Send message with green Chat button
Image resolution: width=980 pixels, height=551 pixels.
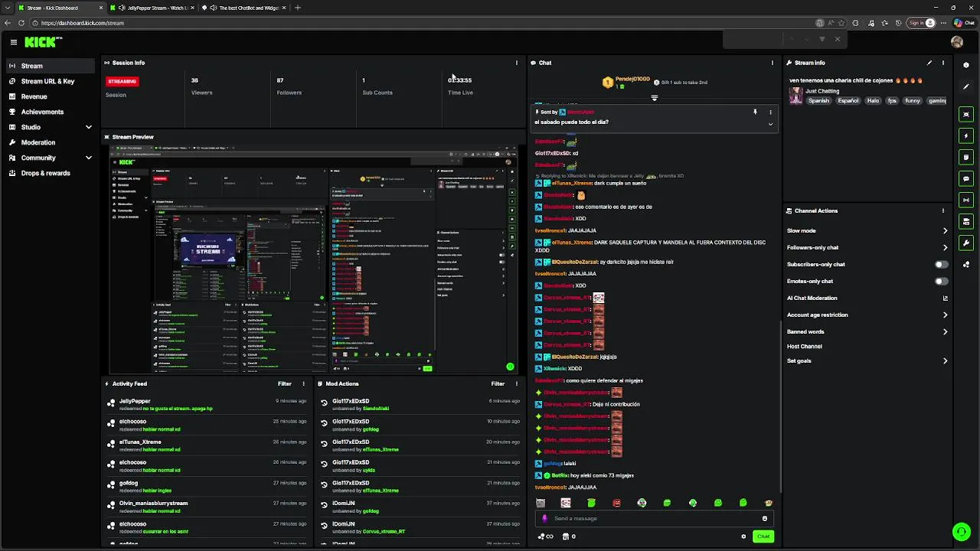pos(763,536)
